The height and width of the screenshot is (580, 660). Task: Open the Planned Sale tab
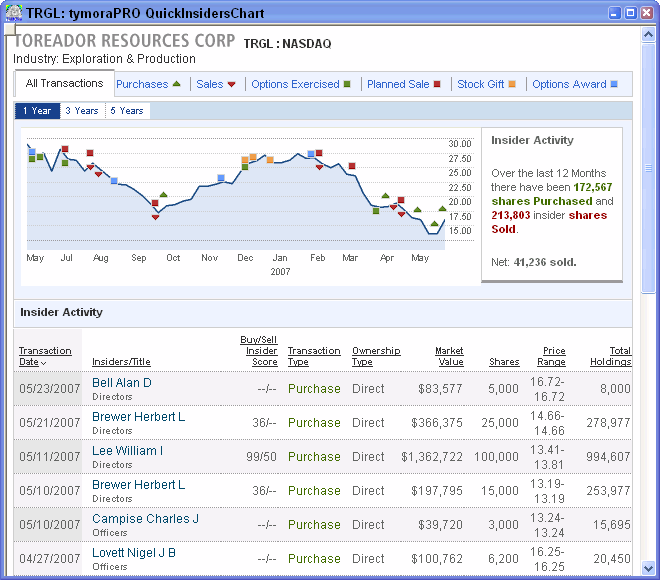point(398,84)
